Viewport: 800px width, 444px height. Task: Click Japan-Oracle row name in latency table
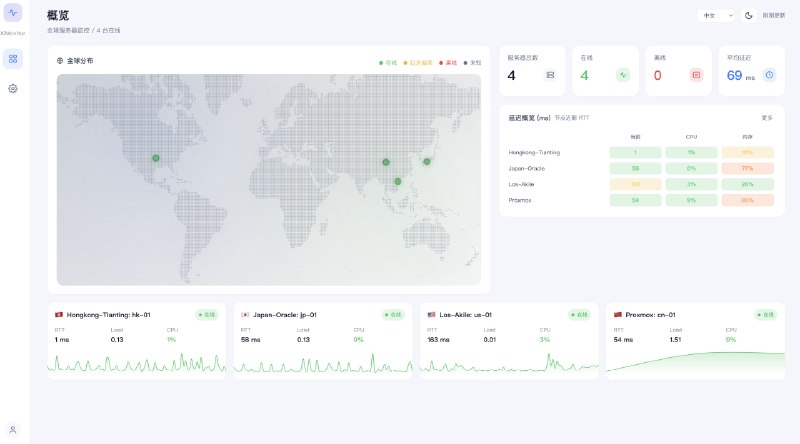pos(527,168)
